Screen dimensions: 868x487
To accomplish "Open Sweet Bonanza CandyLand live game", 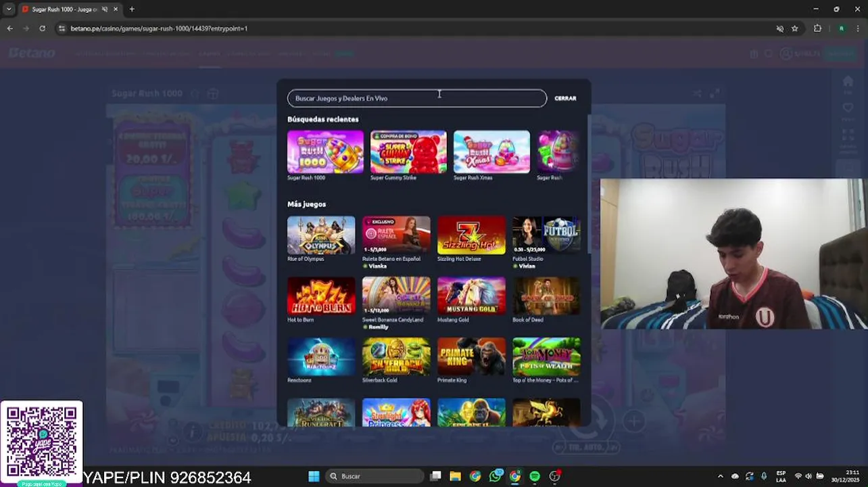I will [x=396, y=296].
